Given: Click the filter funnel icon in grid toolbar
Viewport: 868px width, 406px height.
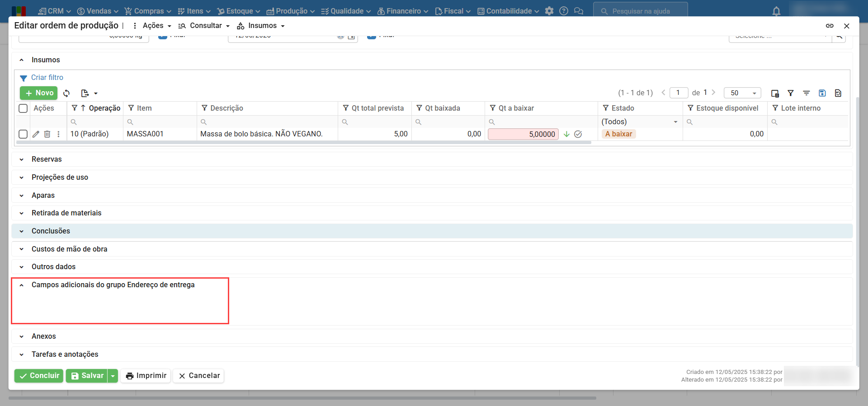Looking at the screenshot, I should (x=791, y=93).
